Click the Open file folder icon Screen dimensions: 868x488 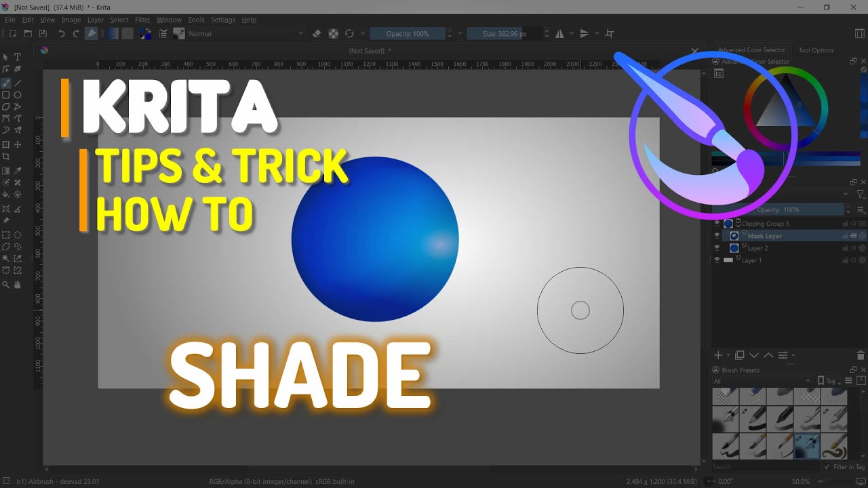coord(28,33)
